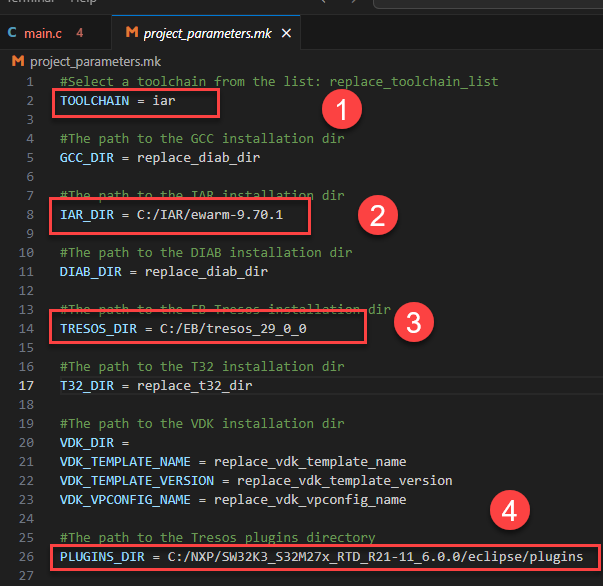Viewport: 603px width, 586px height.
Task: Click the variable name VDK_TEMPLATE_VERSION
Action: tap(137, 481)
